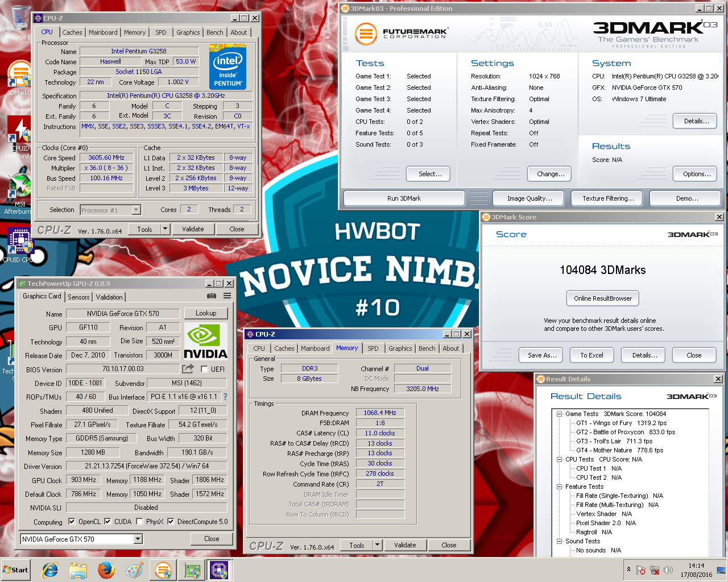This screenshot has width=728, height=582.
Task: Select GT4 - Mother Nature result row
Action: click(619, 451)
